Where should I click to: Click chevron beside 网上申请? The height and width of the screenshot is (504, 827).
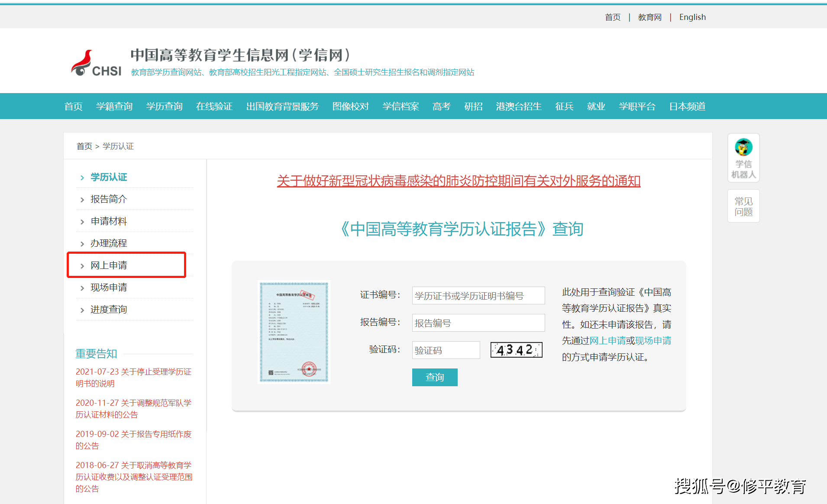82,266
